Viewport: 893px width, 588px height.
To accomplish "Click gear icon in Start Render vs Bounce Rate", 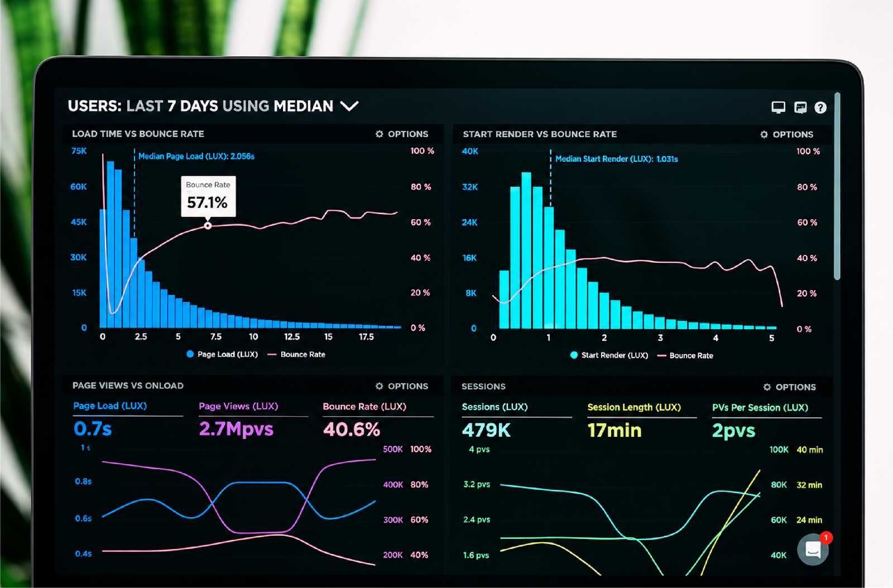I will (764, 134).
